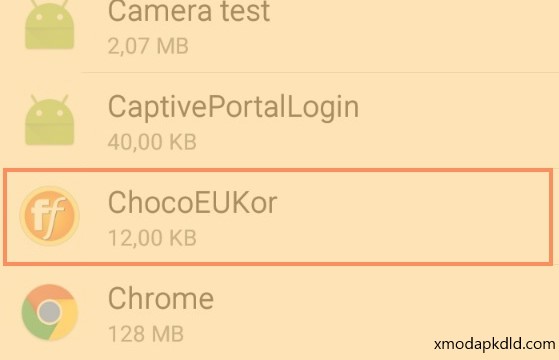
Task: Click the 40,00 KB size label
Action: tap(152, 142)
